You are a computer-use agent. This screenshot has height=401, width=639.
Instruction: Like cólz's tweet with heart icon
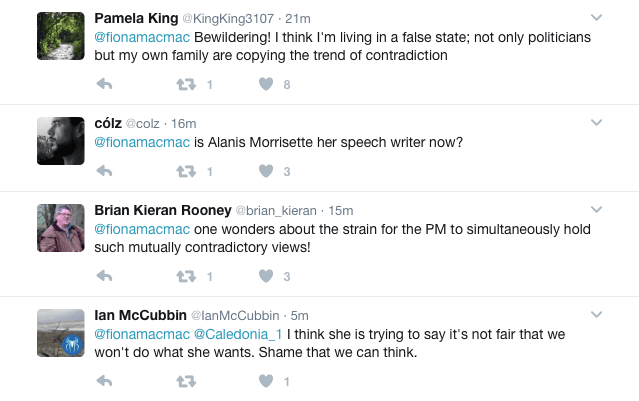[266, 171]
